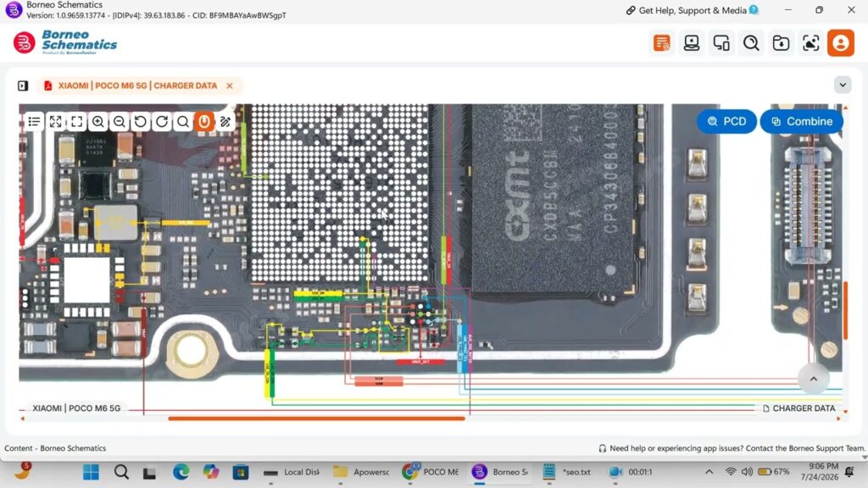
Task: Click the right arrow of horizontal scrollbar
Action: click(x=838, y=419)
